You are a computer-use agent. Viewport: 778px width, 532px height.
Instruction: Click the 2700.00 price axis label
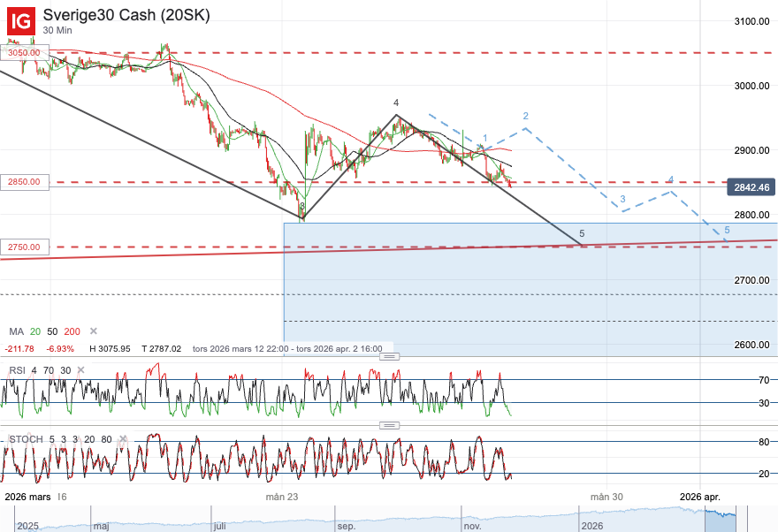(751, 280)
